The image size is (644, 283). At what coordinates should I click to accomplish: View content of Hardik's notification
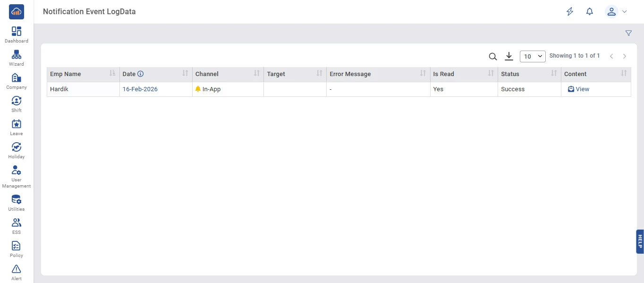coord(578,89)
